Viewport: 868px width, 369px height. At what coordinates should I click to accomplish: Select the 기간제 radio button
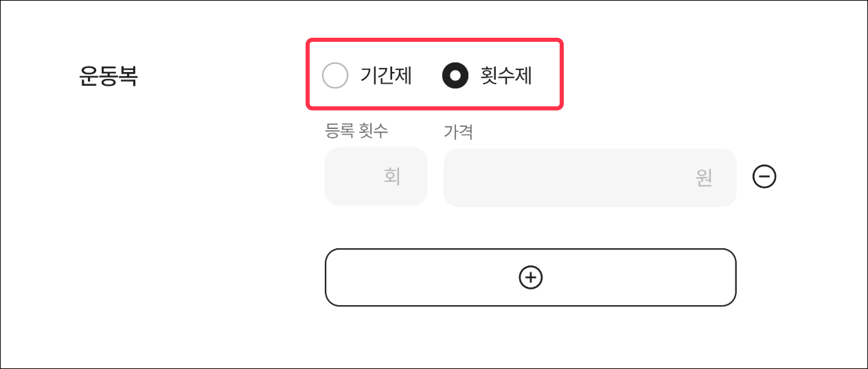pyautogui.click(x=335, y=75)
